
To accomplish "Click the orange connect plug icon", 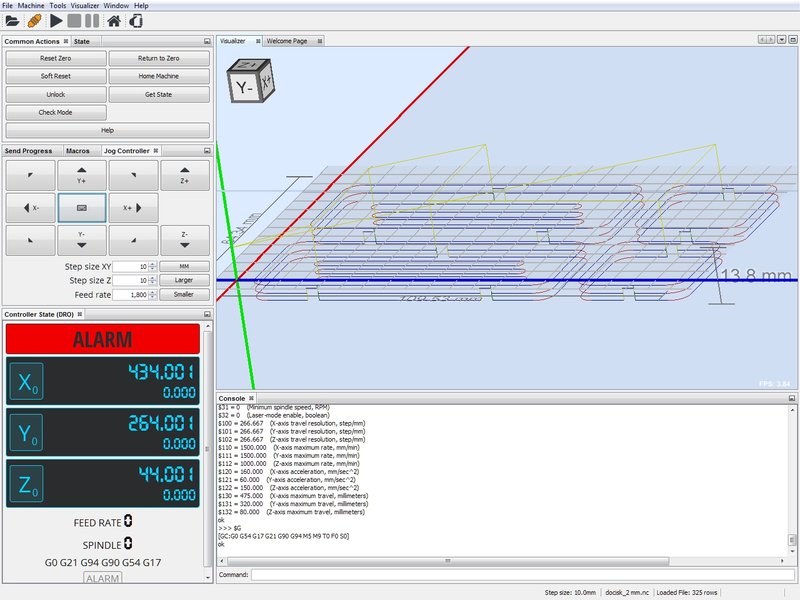I will pos(34,21).
